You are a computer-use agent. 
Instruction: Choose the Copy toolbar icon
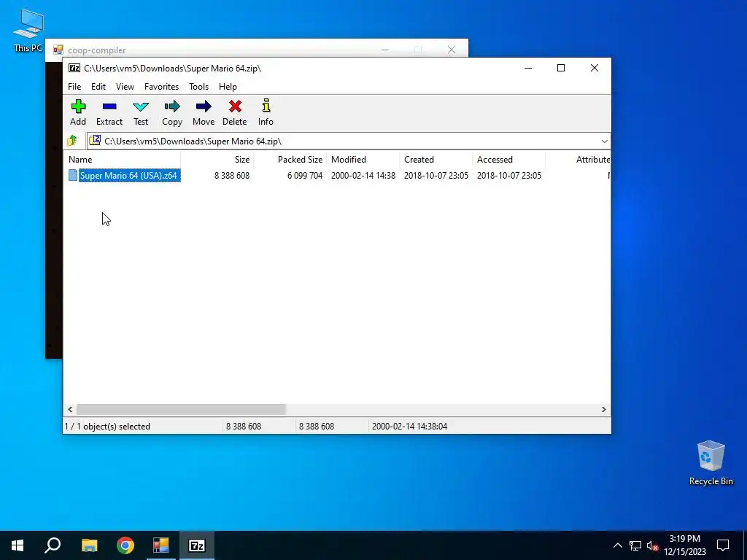tap(172, 113)
